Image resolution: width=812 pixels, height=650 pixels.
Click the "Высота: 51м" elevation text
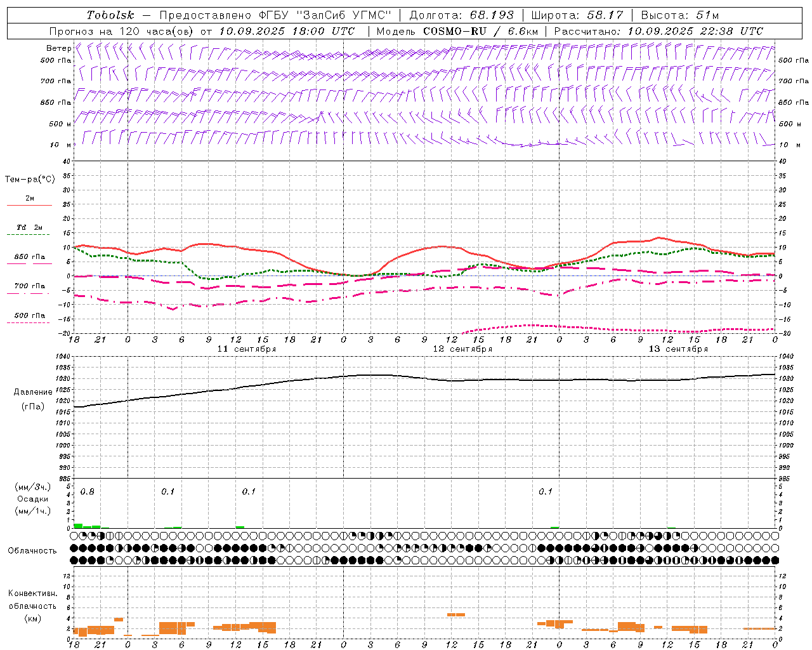pyautogui.click(x=680, y=15)
